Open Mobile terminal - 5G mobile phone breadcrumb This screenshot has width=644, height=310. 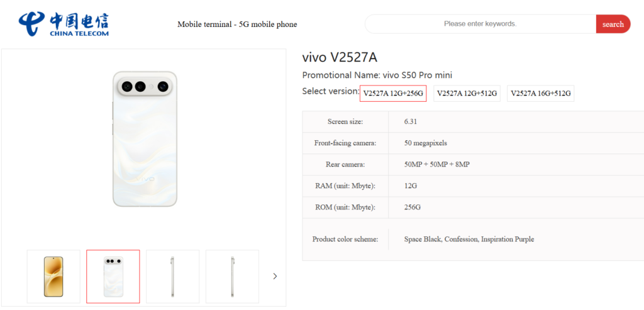(x=237, y=25)
